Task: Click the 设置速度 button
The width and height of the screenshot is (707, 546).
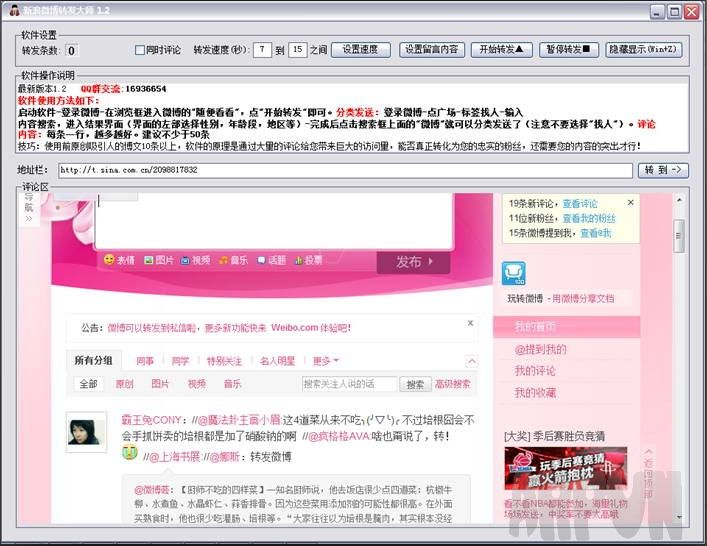Action: (x=361, y=50)
